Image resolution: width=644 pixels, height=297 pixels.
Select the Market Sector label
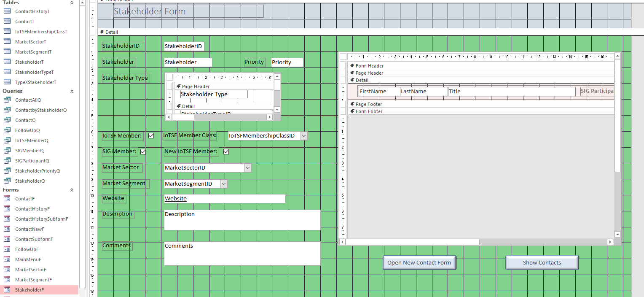pyautogui.click(x=122, y=167)
